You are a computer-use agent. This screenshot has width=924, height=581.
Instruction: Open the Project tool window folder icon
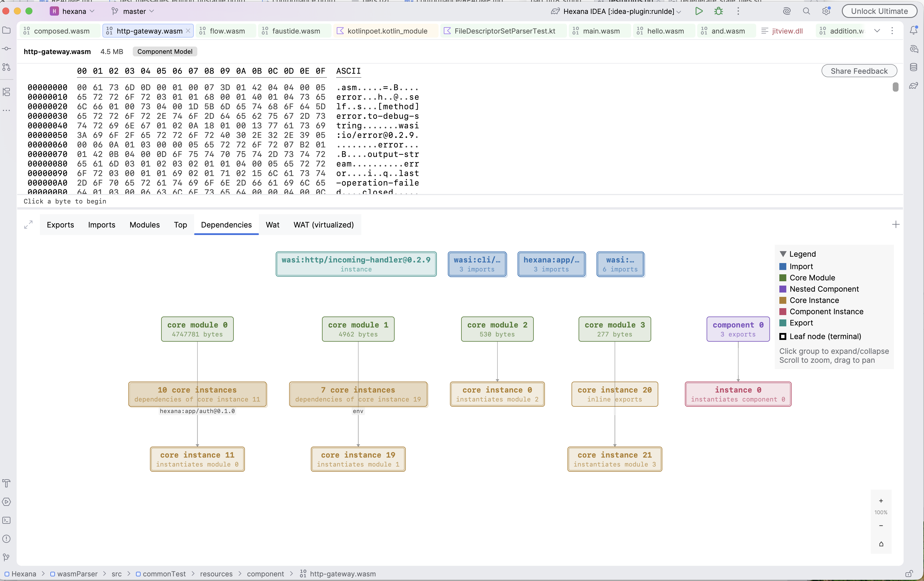(7, 30)
